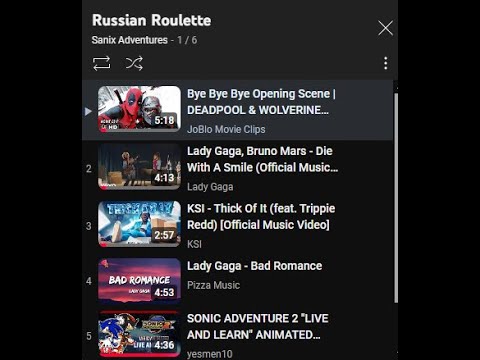Screen dimensions: 480x360
Task: Open Deadpool & Wolverine video thumbnail
Action: click(x=139, y=109)
